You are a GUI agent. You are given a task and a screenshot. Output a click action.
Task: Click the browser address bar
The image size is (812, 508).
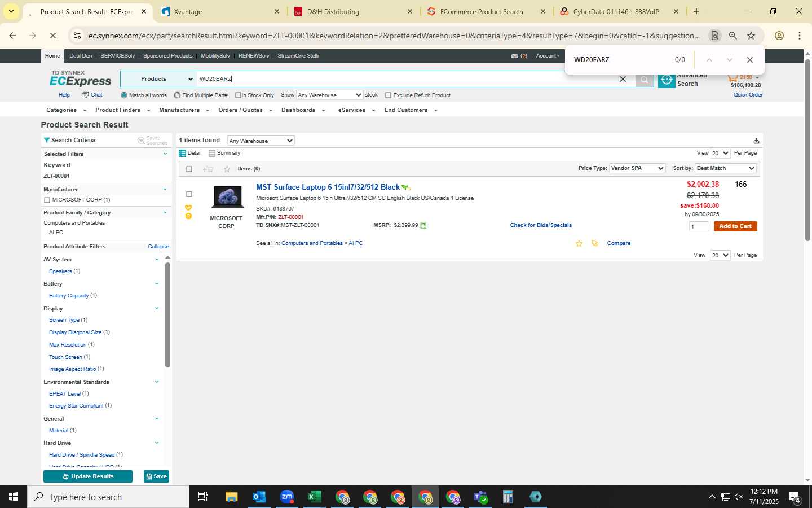[x=394, y=36]
